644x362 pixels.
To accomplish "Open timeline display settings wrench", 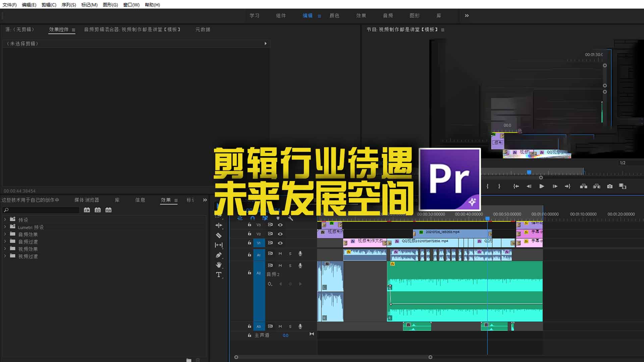I will (290, 218).
